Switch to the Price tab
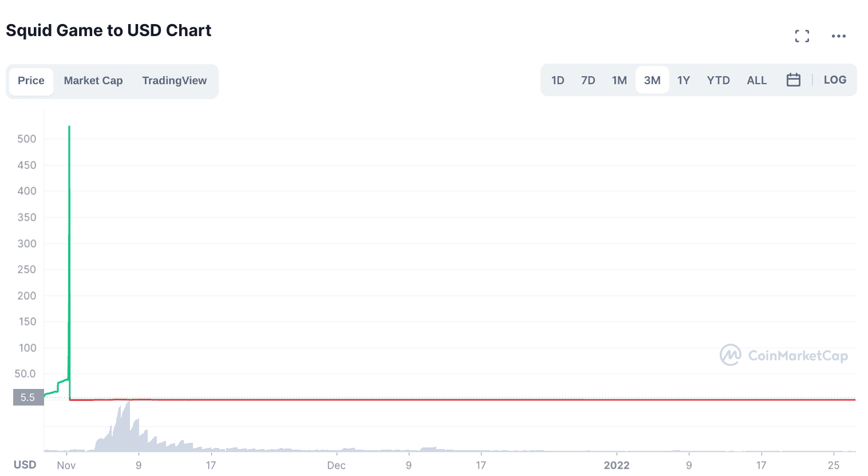This screenshot has height=476, width=868. coord(31,81)
